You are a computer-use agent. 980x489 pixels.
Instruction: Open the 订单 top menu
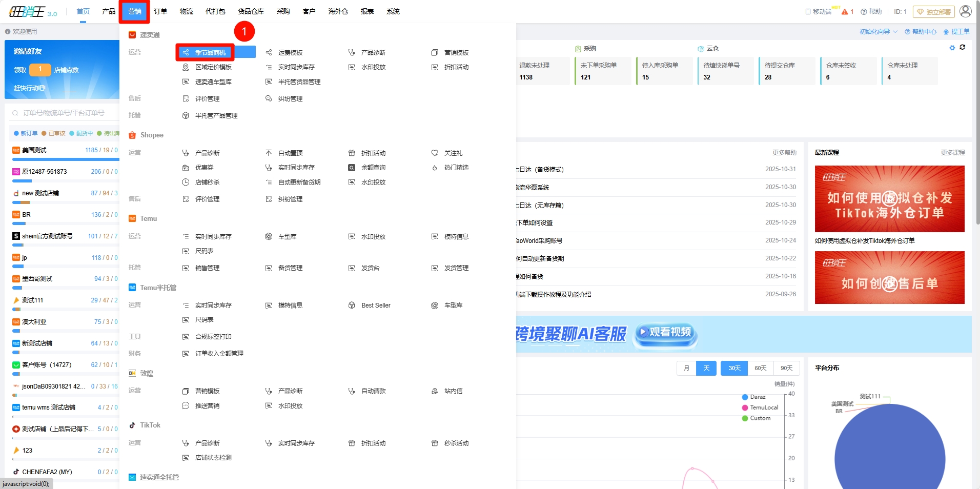click(x=160, y=11)
